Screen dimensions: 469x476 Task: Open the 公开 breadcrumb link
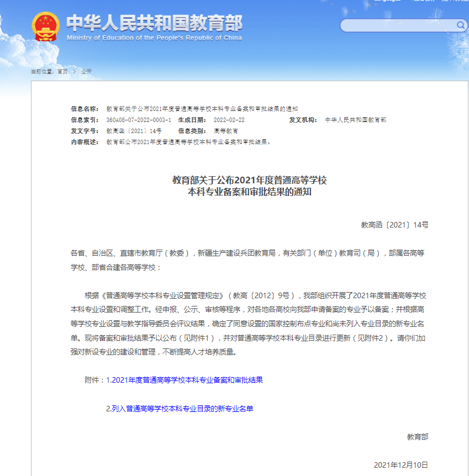86,72
